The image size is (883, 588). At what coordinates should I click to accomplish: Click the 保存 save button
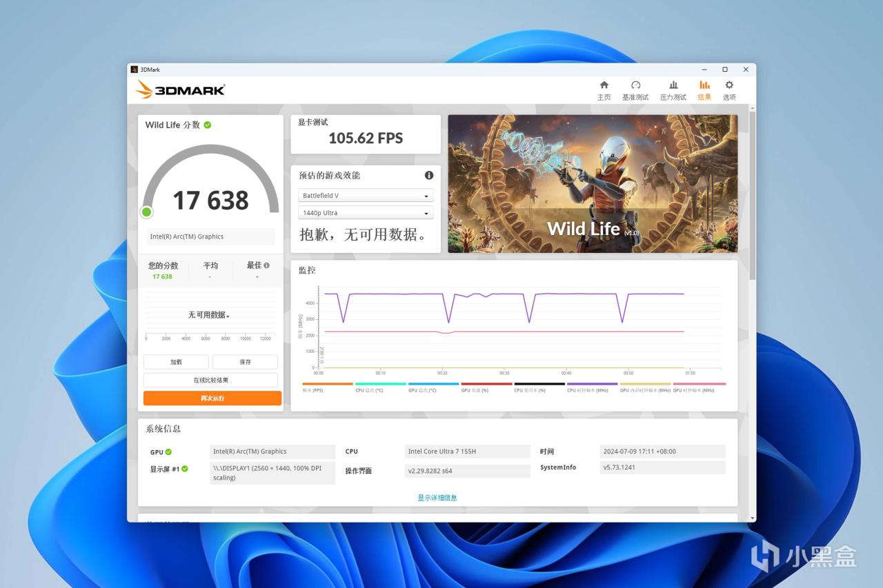[x=245, y=362]
